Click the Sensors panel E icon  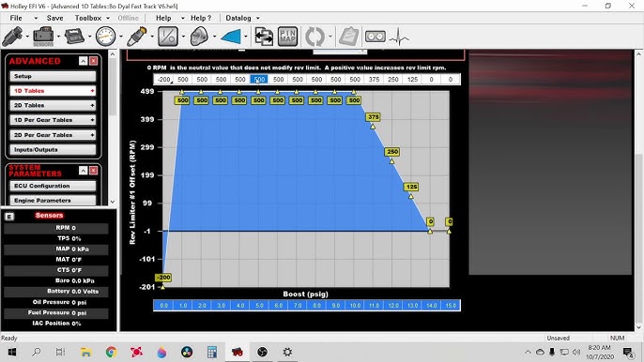(9, 217)
